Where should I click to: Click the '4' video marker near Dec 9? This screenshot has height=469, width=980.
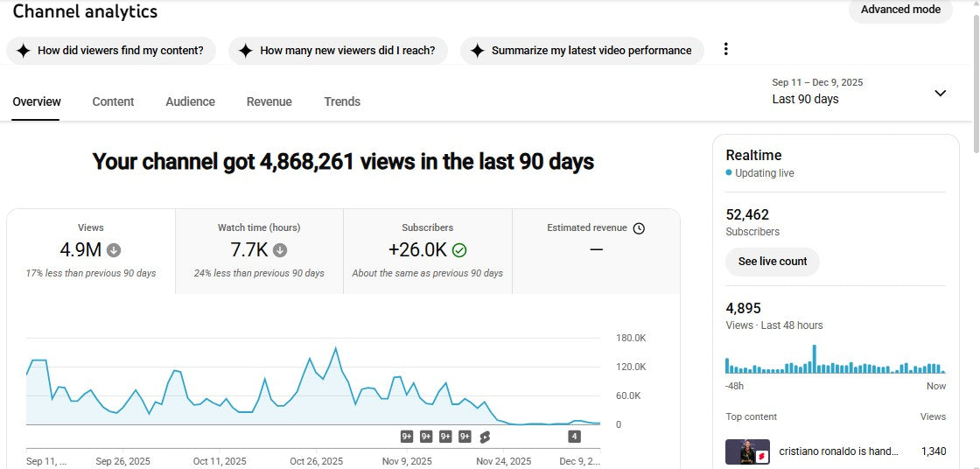[574, 437]
